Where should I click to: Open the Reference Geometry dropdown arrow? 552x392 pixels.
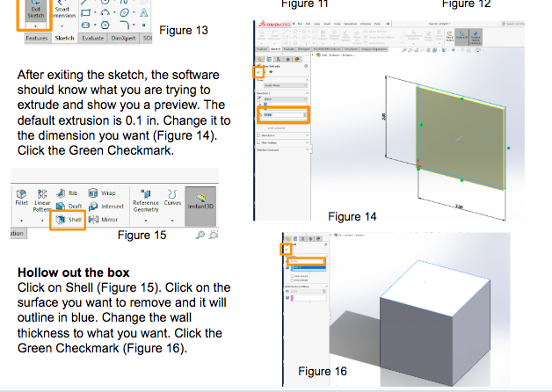146,221
